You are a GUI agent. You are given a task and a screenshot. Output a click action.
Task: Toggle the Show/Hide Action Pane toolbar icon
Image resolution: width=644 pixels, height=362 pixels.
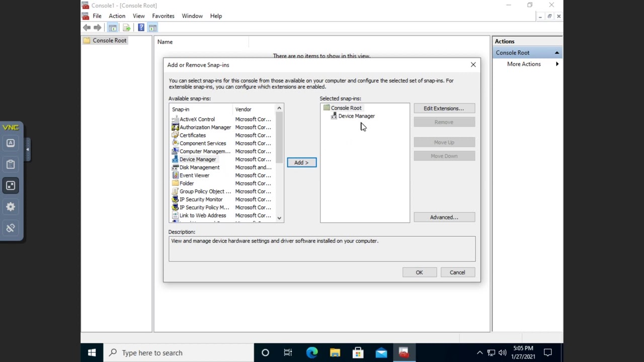[x=152, y=28]
